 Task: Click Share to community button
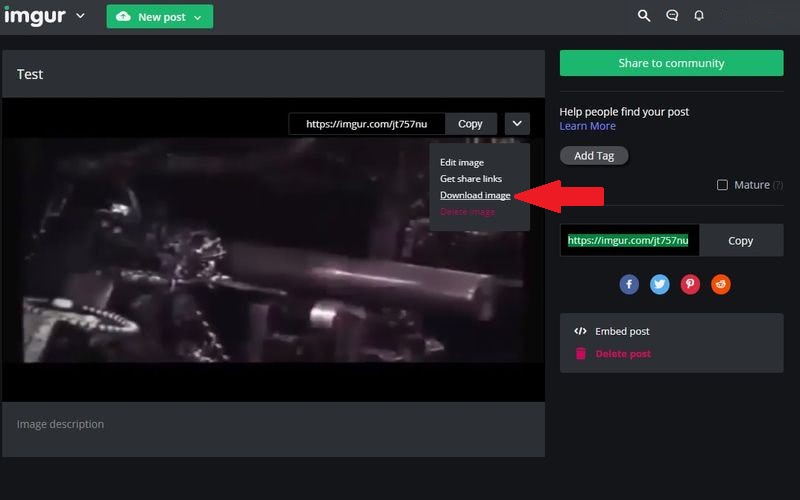671,63
